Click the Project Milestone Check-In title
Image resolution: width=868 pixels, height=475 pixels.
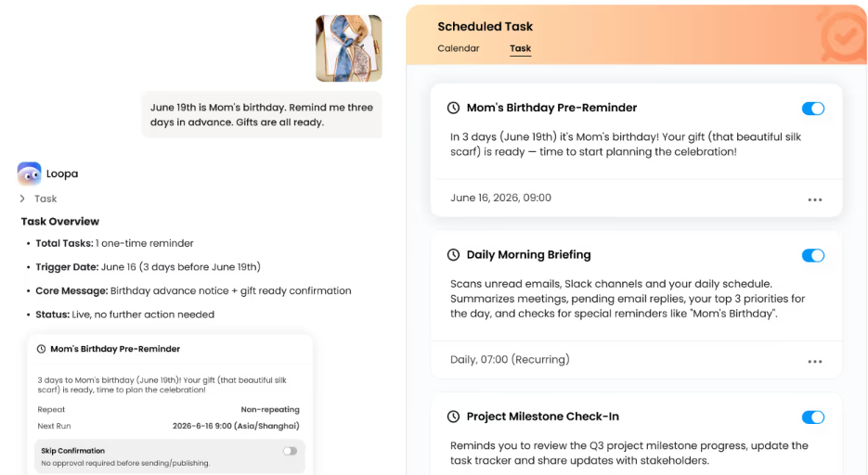542,417
